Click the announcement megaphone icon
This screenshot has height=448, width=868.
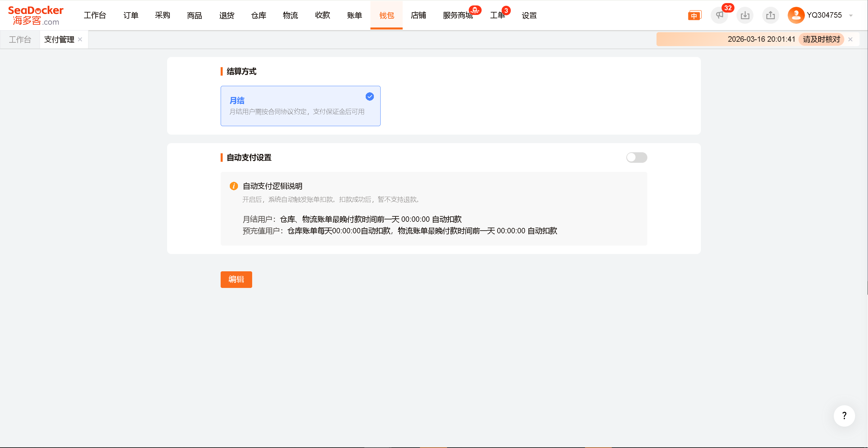[719, 15]
